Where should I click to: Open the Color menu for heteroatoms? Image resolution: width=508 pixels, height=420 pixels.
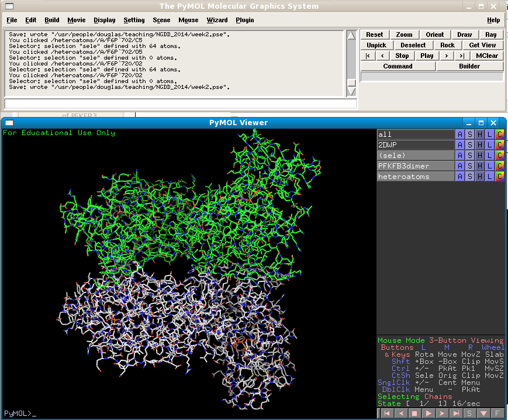coord(499,177)
